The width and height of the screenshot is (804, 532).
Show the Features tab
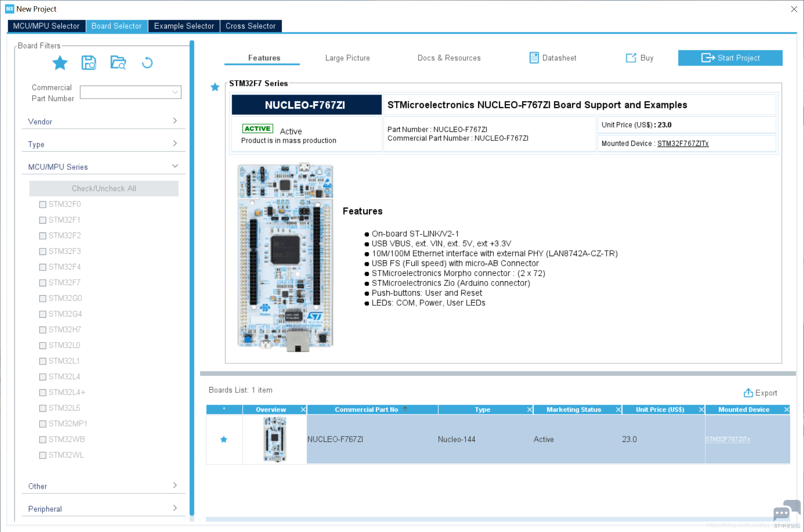coord(264,58)
